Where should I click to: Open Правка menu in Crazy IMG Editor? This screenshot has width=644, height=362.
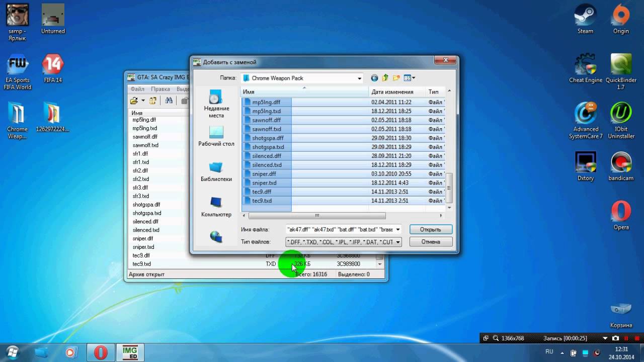point(160,89)
